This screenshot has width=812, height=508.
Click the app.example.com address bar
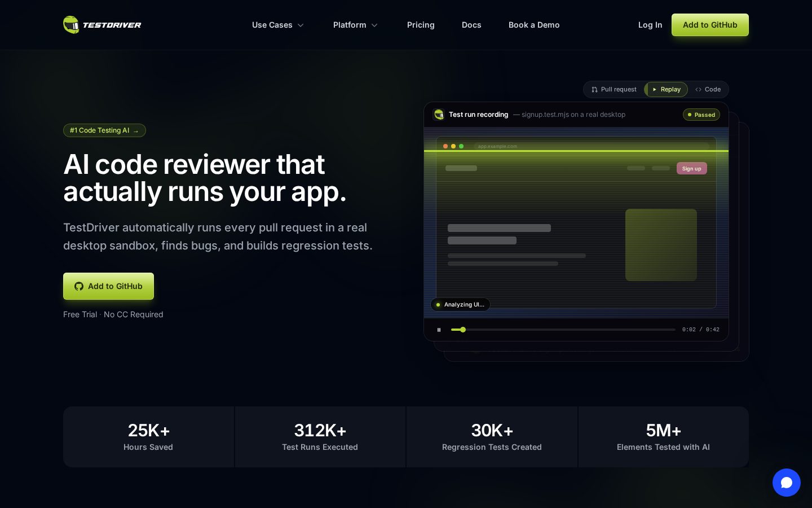point(592,146)
